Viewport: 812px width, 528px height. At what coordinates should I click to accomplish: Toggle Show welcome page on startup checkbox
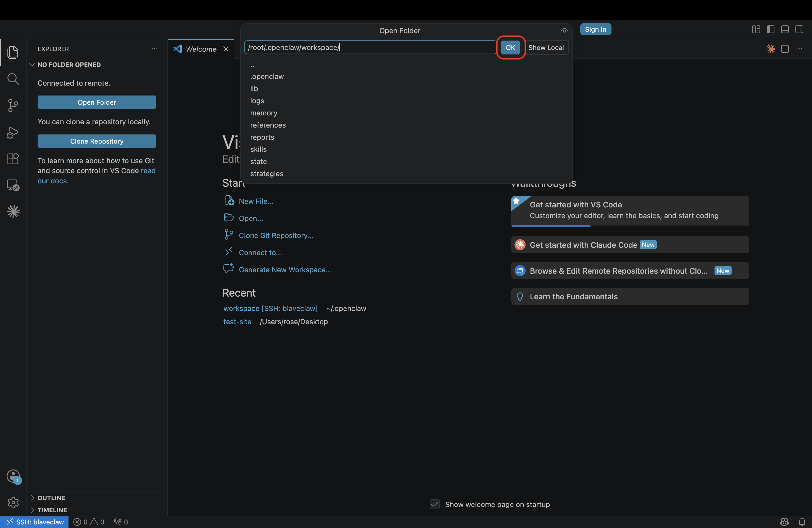[x=434, y=504]
